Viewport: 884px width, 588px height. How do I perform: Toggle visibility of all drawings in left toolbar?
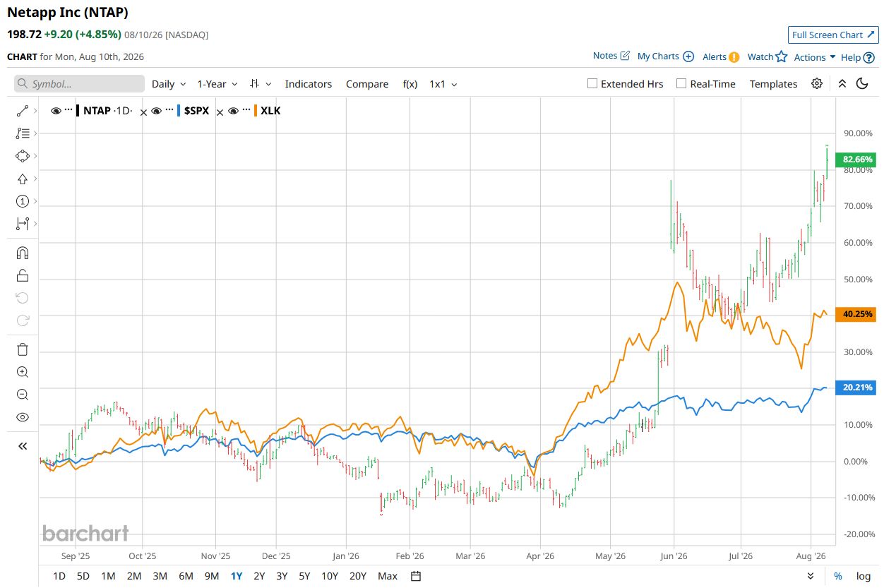[22, 417]
